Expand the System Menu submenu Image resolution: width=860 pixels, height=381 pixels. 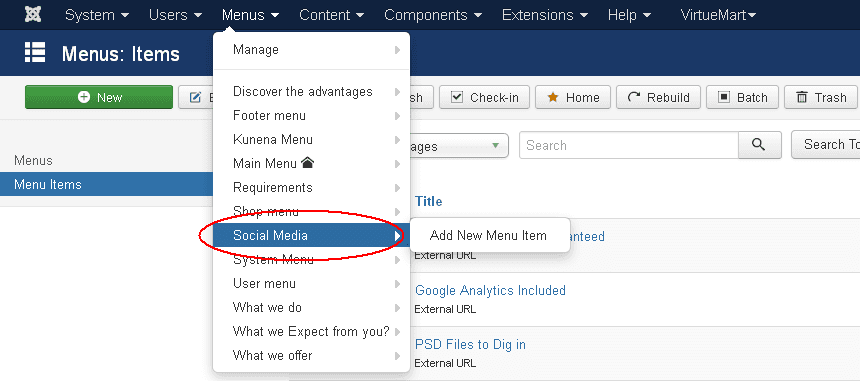pos(312,260)
